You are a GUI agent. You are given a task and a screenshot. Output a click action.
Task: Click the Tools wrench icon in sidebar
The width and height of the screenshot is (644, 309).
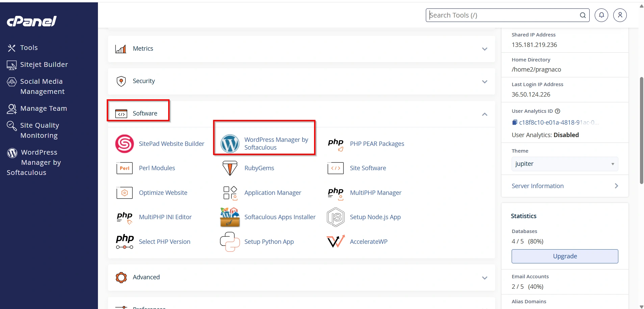(12, 48)
